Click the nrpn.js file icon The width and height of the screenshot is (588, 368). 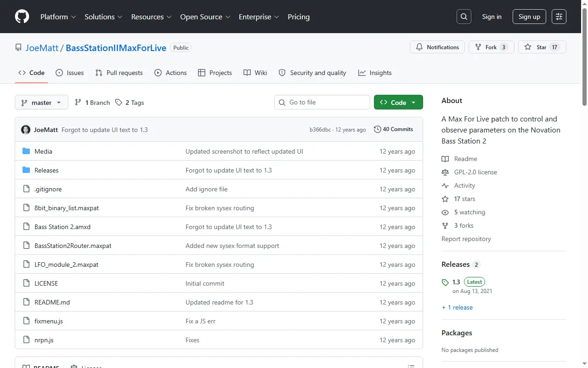[x=26, y=340]
